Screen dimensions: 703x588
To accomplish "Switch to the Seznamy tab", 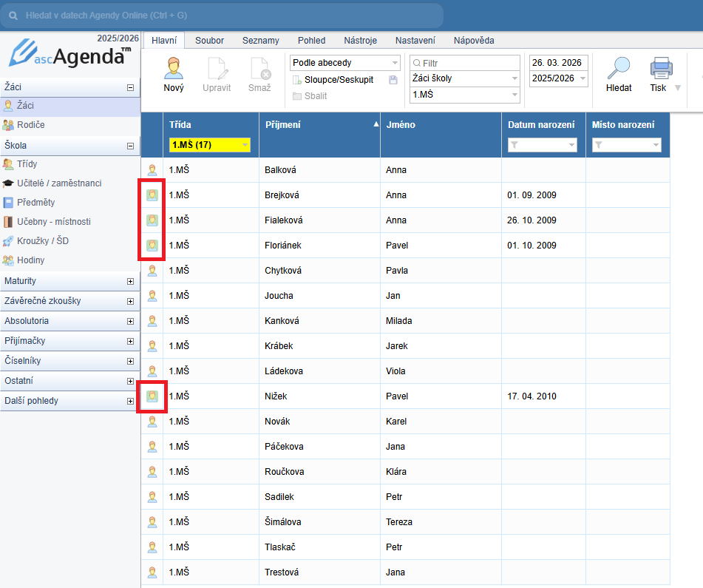I will tap(260, 41).
